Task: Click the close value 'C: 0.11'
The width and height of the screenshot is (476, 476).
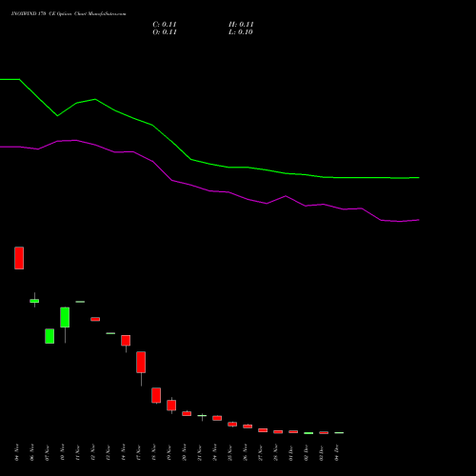Action: pyautogui.click(x=165, y=25)
